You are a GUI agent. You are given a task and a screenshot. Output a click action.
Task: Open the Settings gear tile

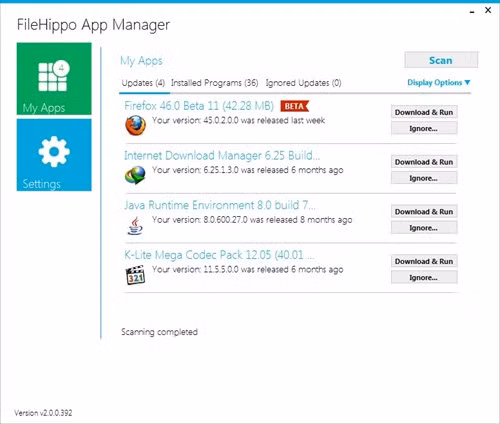(54, 155)
